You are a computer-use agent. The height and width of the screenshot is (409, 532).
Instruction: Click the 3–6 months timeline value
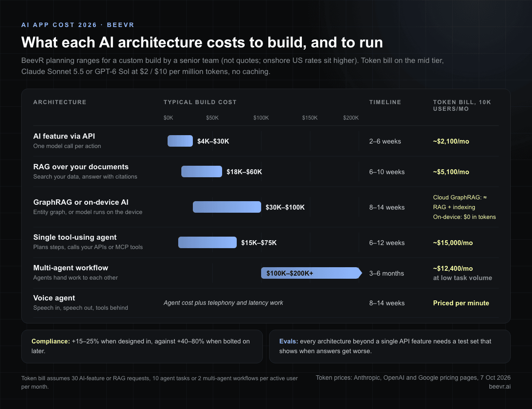[387, 273]
